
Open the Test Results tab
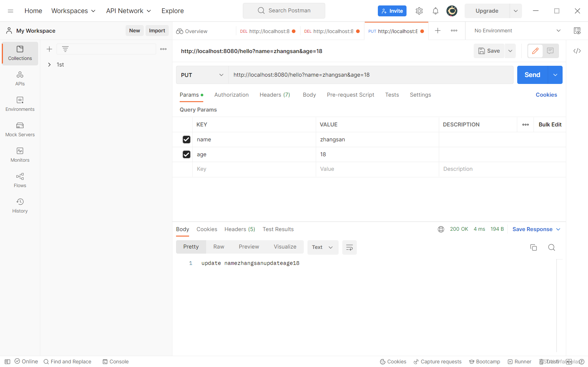point(278,229)
